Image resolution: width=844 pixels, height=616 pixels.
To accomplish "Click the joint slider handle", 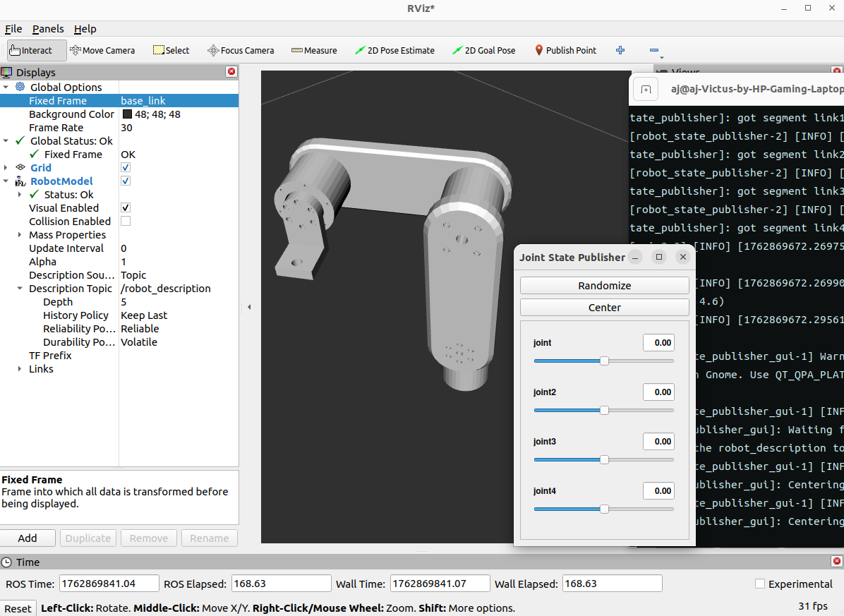I will [605, 361].
